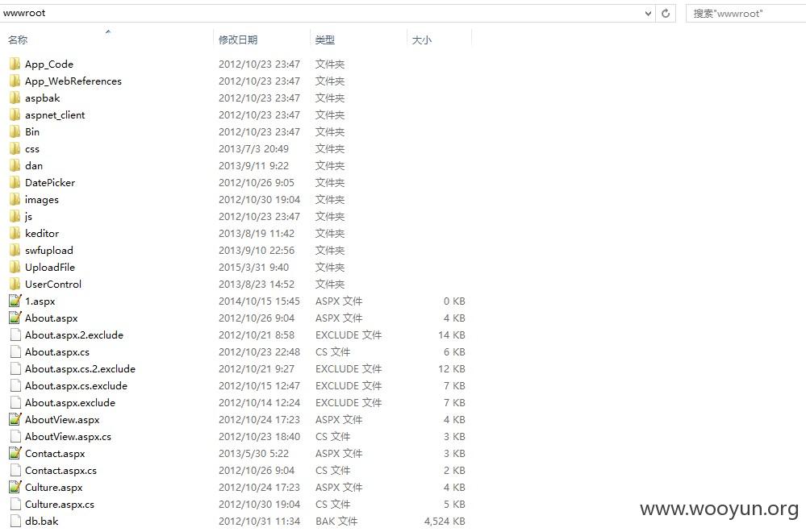Click the aspbak folder icon

[x=15, y=98]
